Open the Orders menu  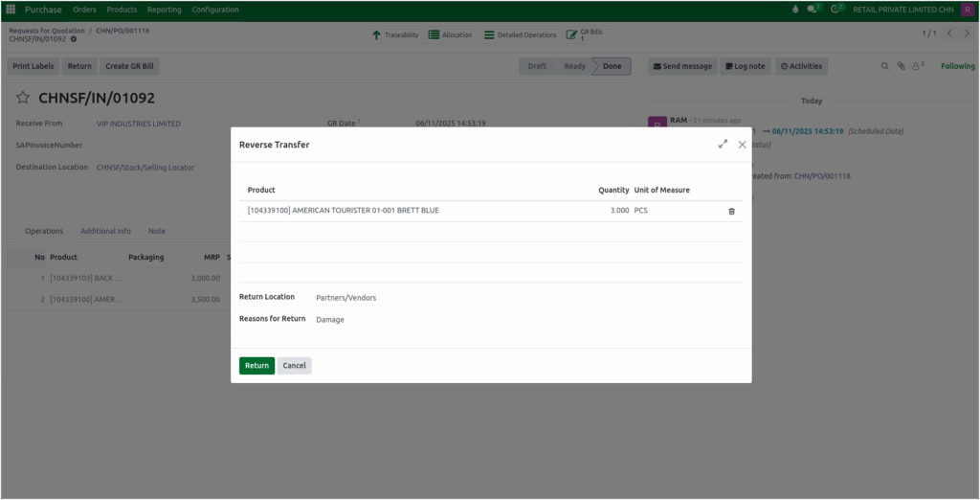tap(84, 10)
